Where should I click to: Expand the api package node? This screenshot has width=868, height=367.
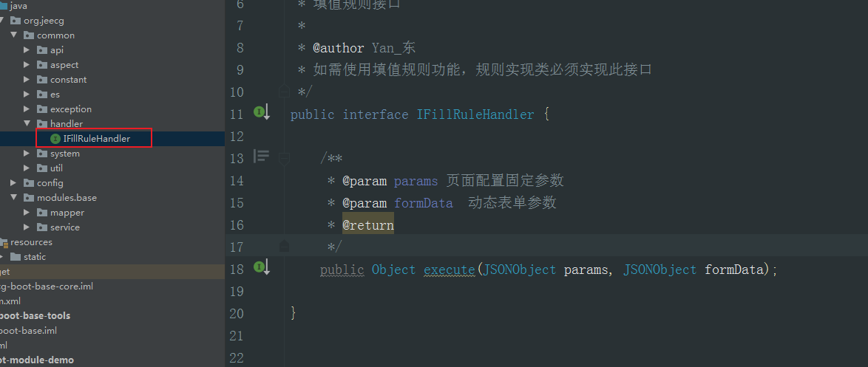(27, 49)
